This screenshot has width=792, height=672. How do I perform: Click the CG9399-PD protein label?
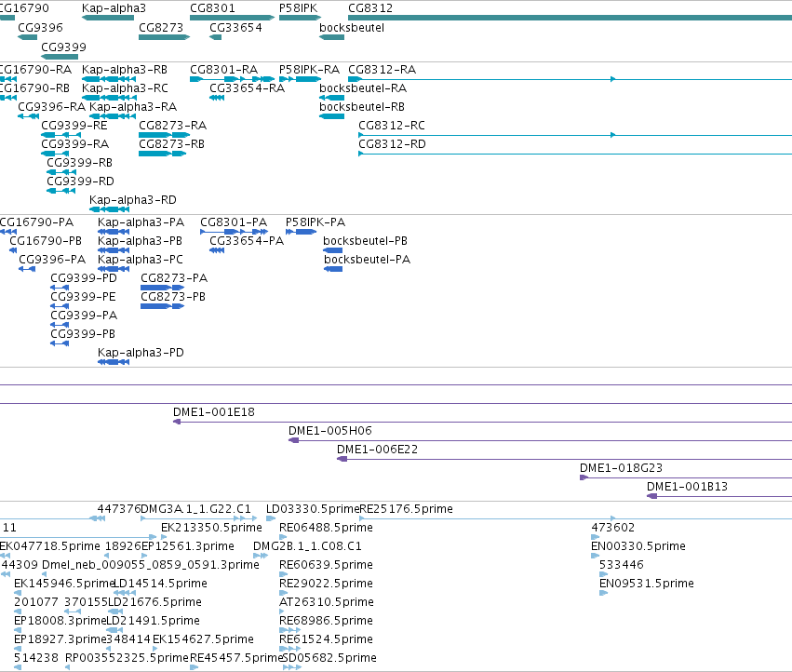click(x=84, y=278)
